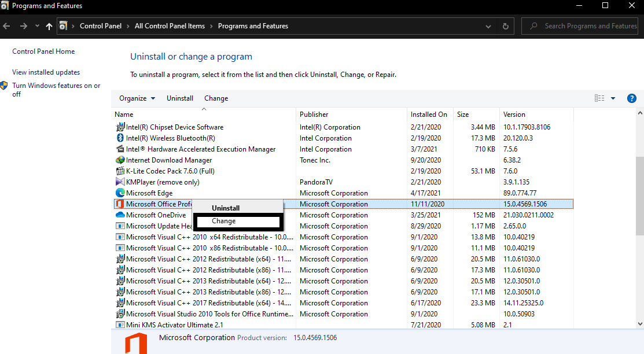
Task: Expand the address bar history dropdown
Action: [x=490, y=26]
